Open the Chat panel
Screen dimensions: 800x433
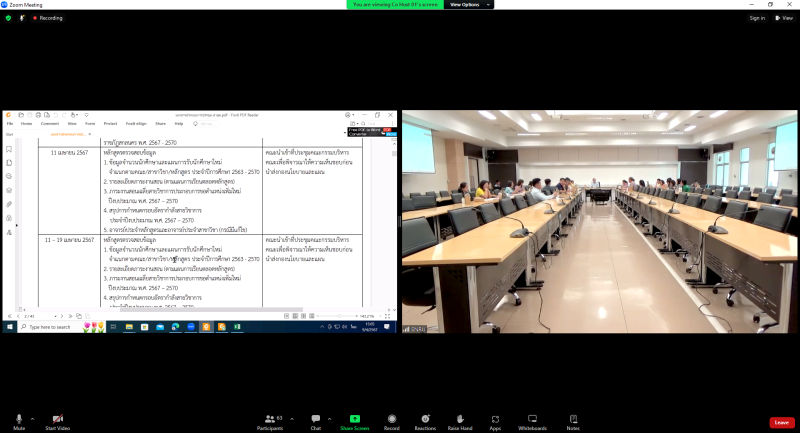coord(315,419)
